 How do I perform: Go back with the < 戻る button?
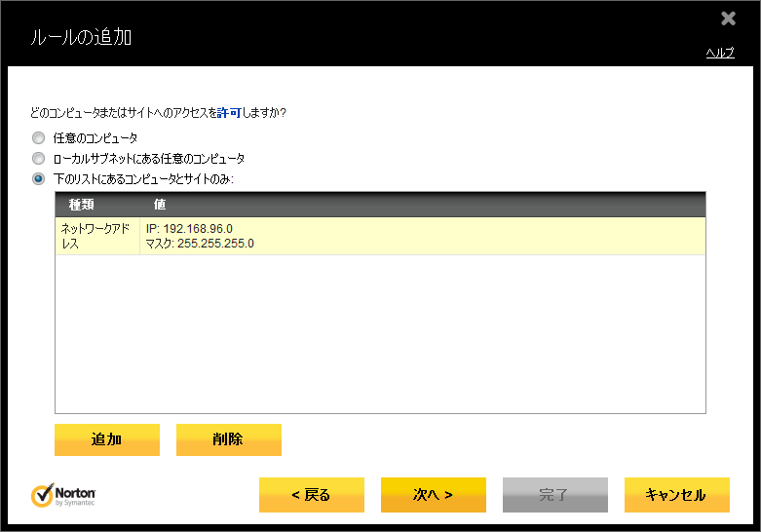point(311,495)
